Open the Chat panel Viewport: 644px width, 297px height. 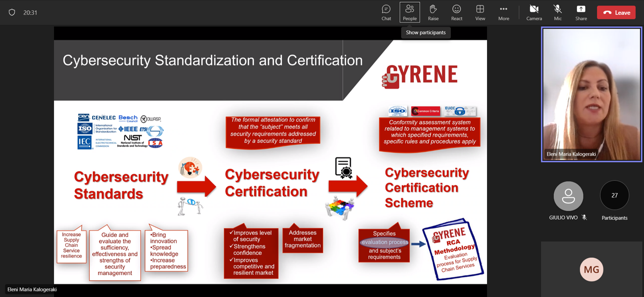pyautogui.click(x=386, y=12)
